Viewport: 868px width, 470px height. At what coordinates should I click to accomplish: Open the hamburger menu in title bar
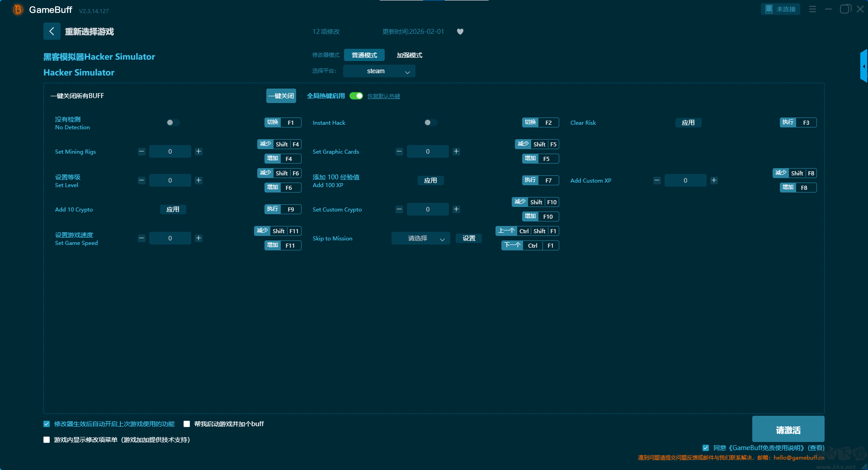[x=812, y=9]
